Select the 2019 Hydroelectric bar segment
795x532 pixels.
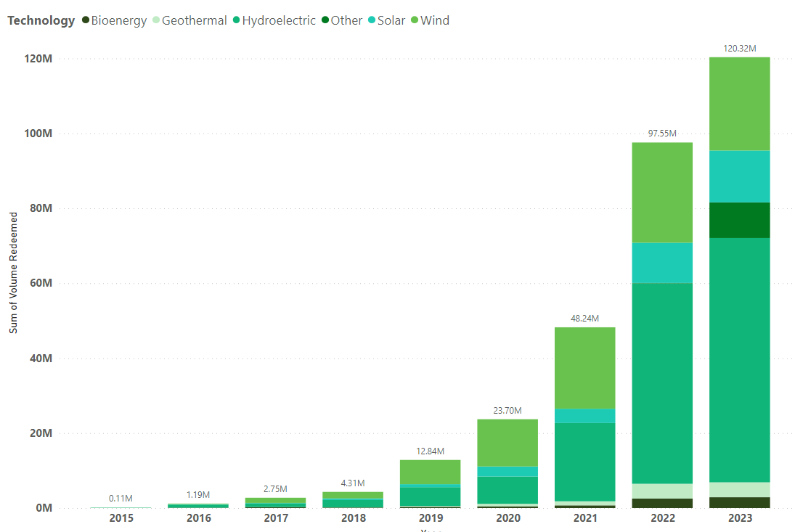(430, 496)
